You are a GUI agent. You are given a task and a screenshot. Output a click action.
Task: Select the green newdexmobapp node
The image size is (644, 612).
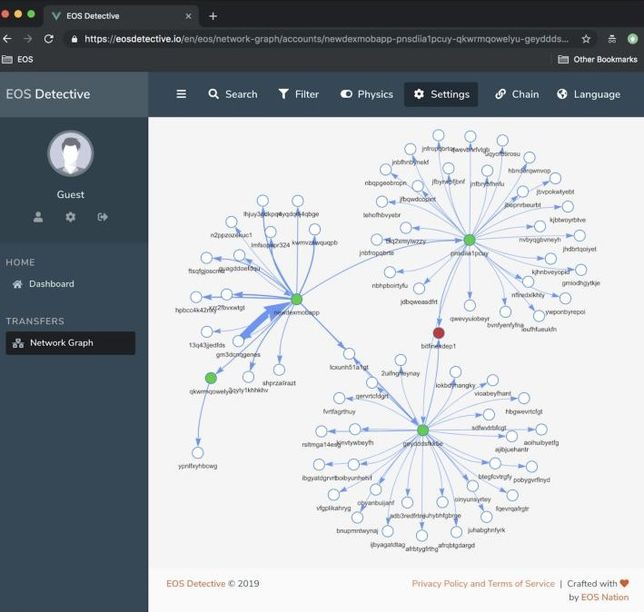[297, 299]
